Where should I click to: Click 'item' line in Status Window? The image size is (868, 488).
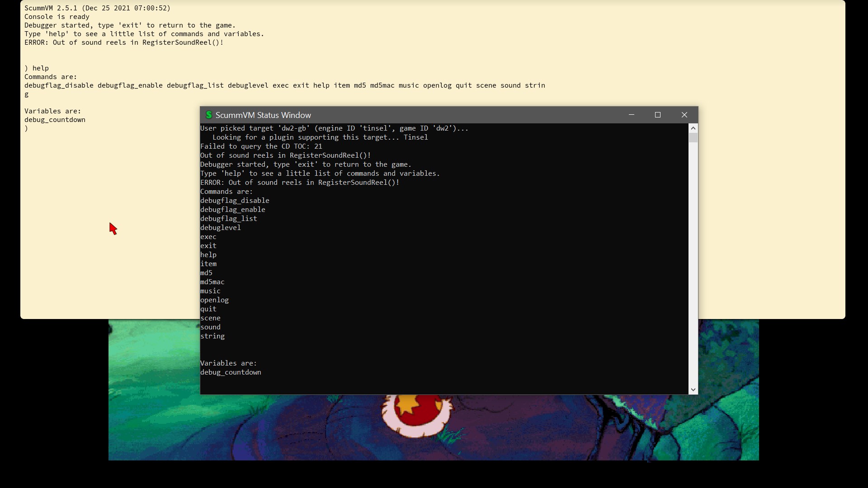208,264
